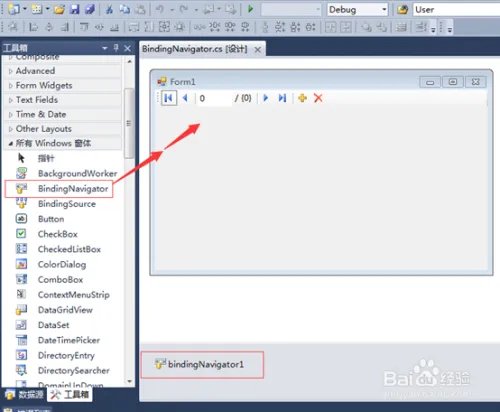Click the Move Next arrow in navigator
Screen dimensions: 500x412
(266, 98)
